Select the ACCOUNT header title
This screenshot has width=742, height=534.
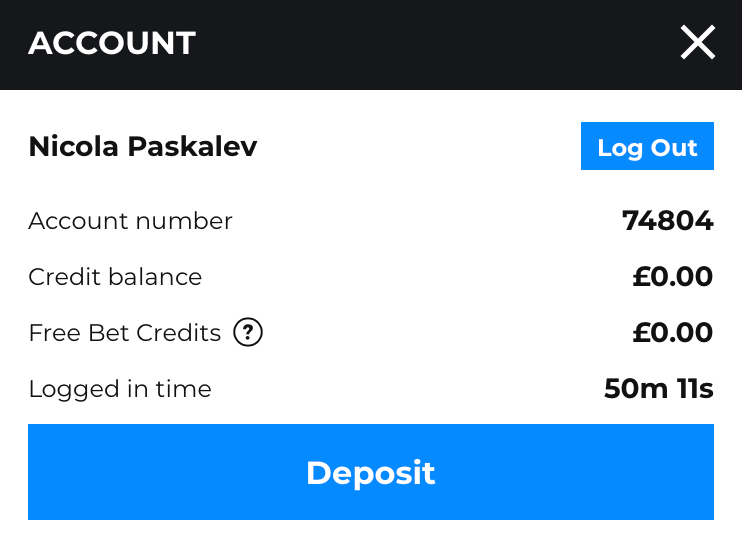(112, 43)
